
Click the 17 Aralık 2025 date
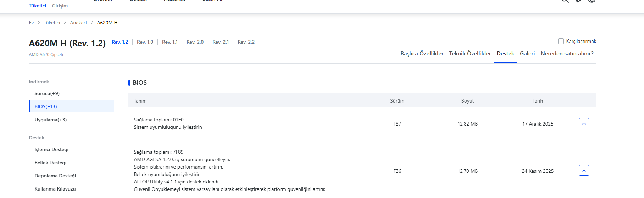pos(538,124)
